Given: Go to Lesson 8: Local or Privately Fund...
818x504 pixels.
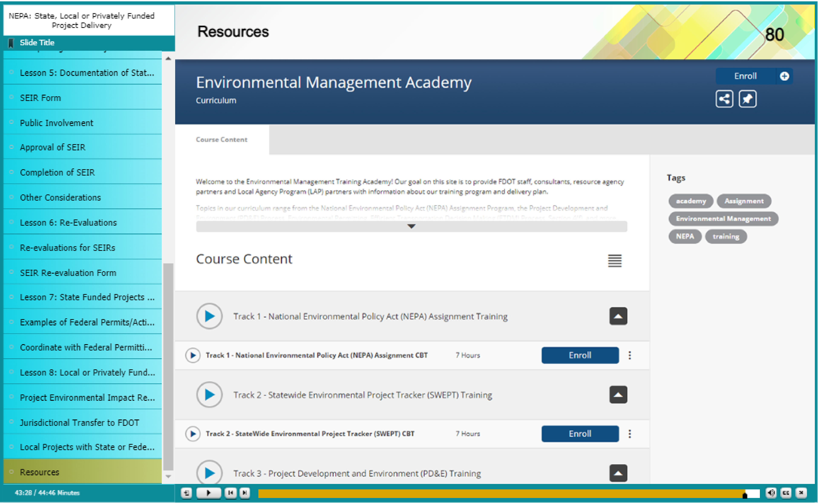Looking at the screenshot, I should pos(82,372).
